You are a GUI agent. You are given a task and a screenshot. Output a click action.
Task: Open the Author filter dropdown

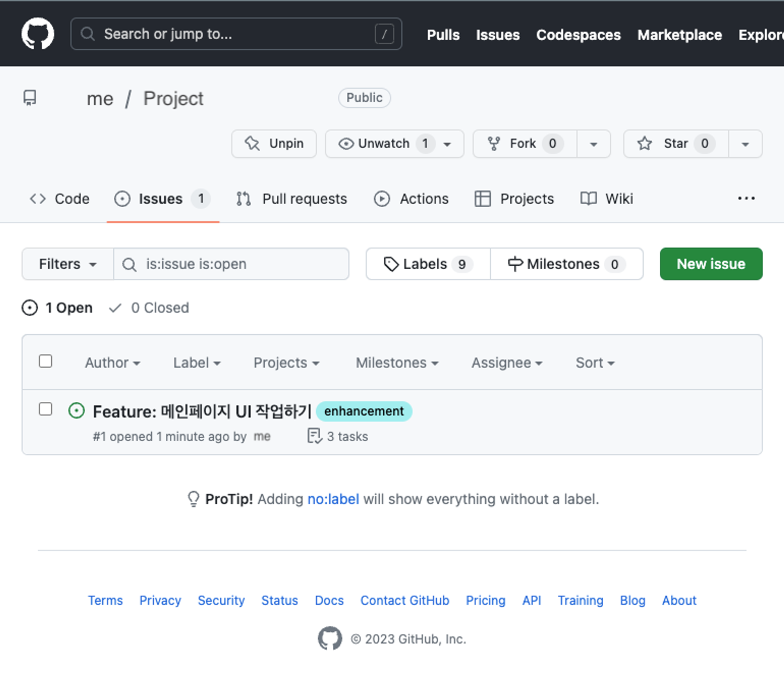(113, 363)
